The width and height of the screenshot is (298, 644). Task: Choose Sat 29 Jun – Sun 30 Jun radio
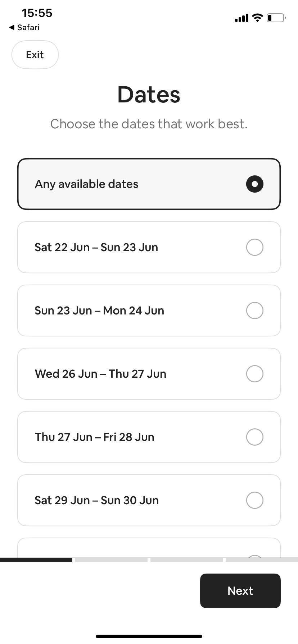pyautogui.click(x=255, y=500)
